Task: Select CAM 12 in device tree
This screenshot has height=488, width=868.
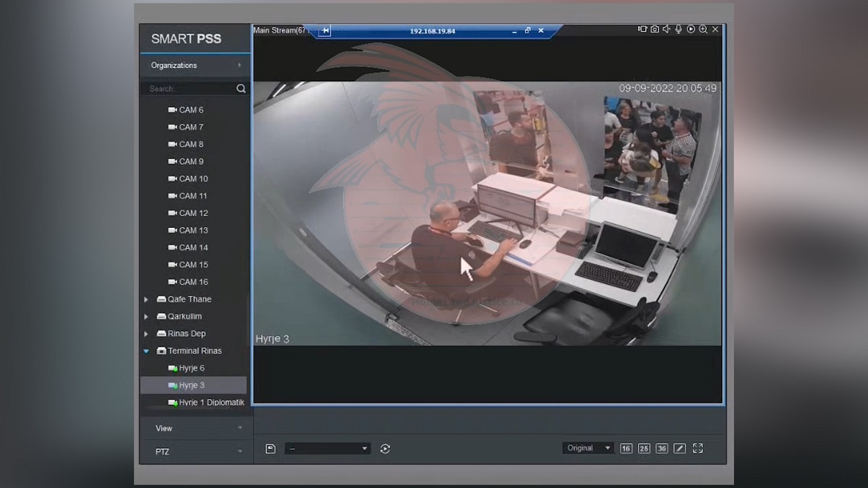Action: [193, 213]
